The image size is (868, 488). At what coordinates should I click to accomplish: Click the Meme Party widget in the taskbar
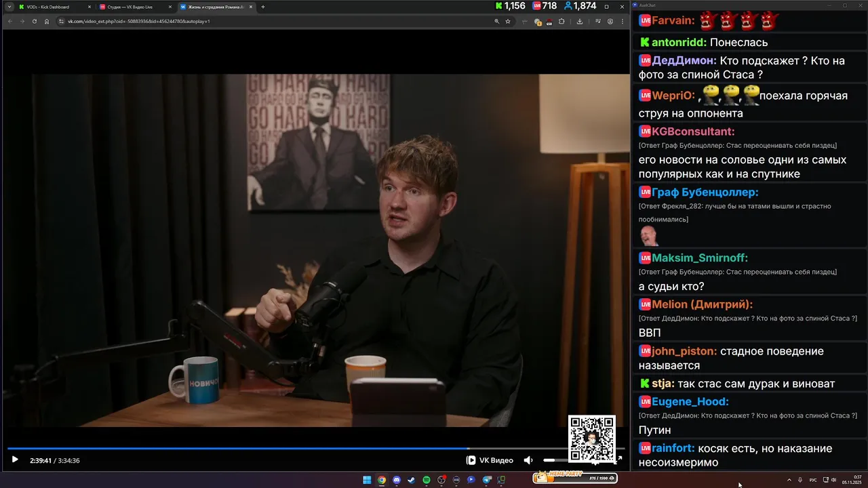[574, 477]
